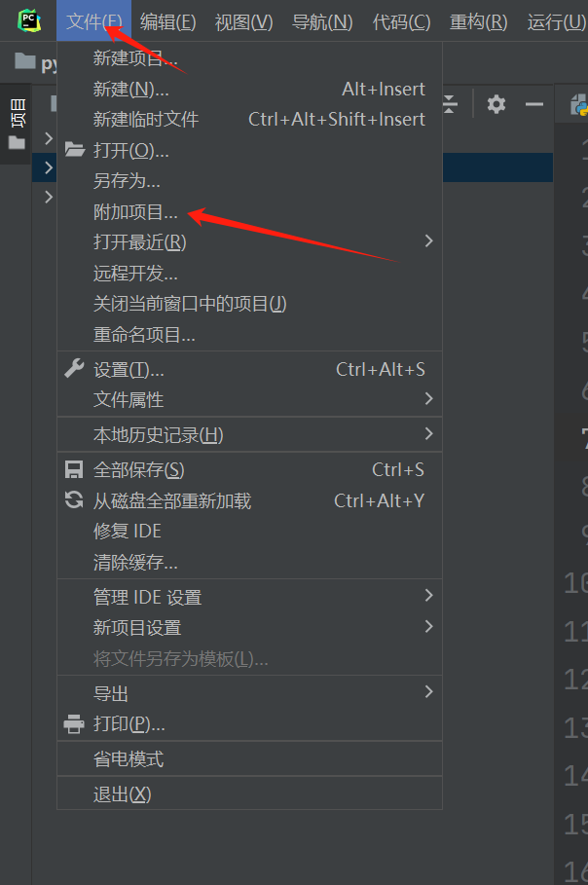The width and height of the screenshot is (588, 885).
Task: Click the folder icon beside 打开(O)
Action: [75, 150]
